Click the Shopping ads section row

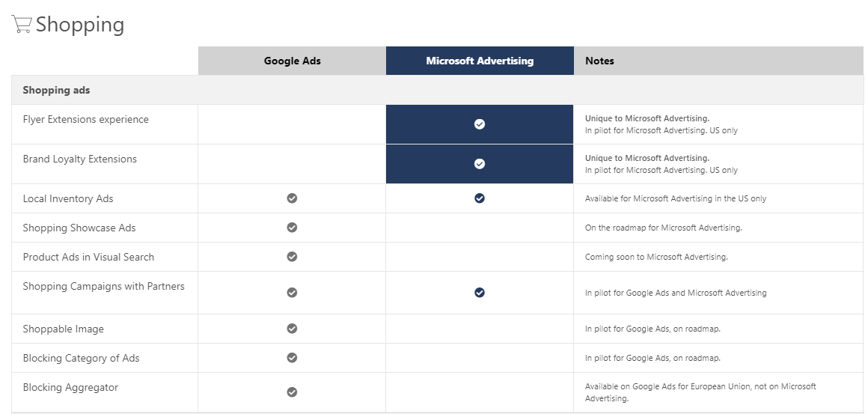click(x=437, y=91)
